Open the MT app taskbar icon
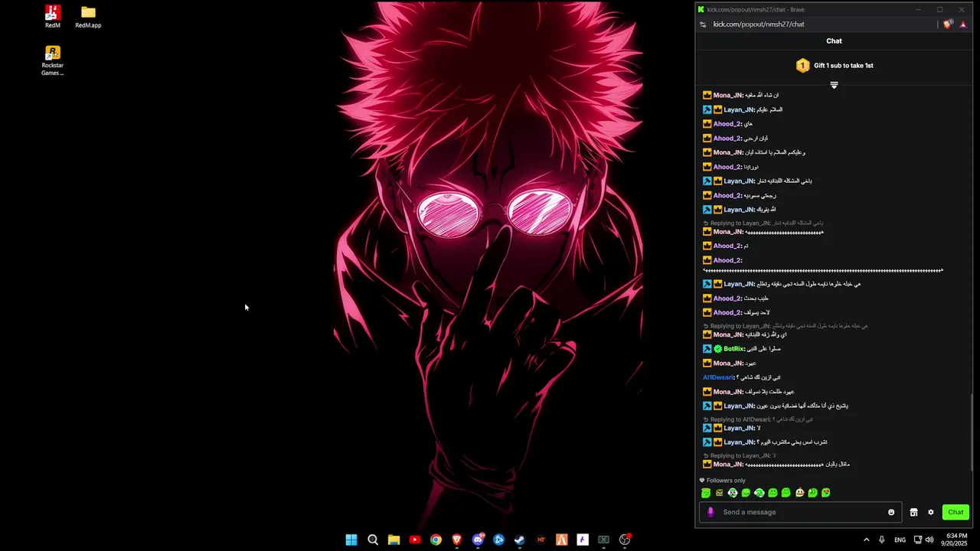Image resolution: width=980 pixels, height=551 pixels. click(541, 540)
